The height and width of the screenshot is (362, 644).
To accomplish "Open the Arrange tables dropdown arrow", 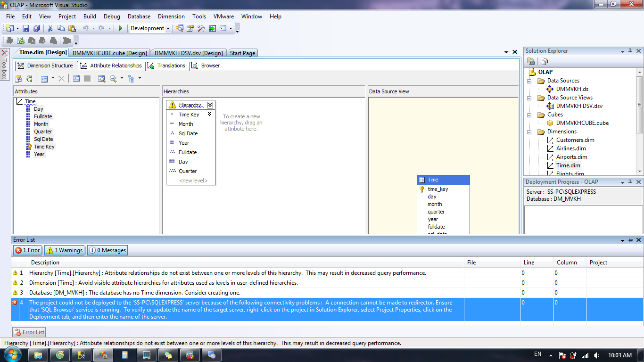I will [x=140, y=79].
